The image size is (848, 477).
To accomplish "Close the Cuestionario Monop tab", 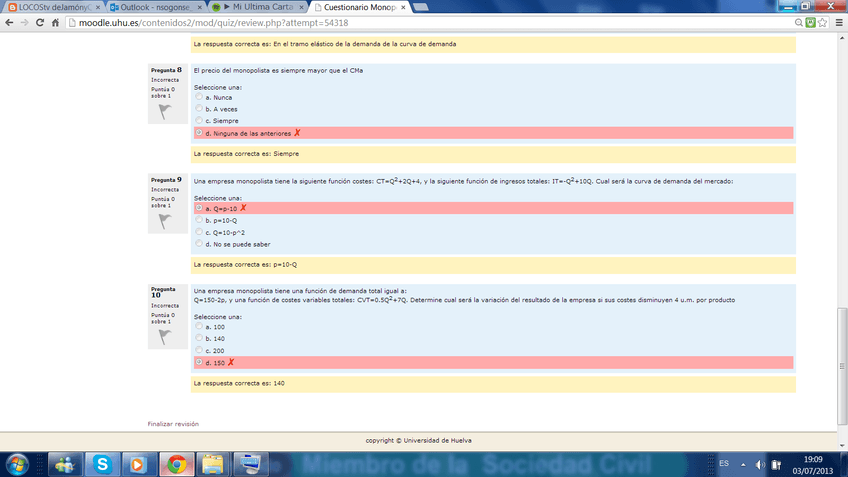I will 403,8.
